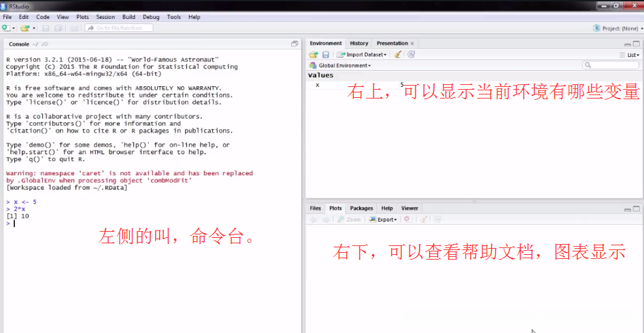Click the Save document icon in main toolbar
The height and width of the screenshot is (333, 644).
pyautogui.click(x=46, y=28)
